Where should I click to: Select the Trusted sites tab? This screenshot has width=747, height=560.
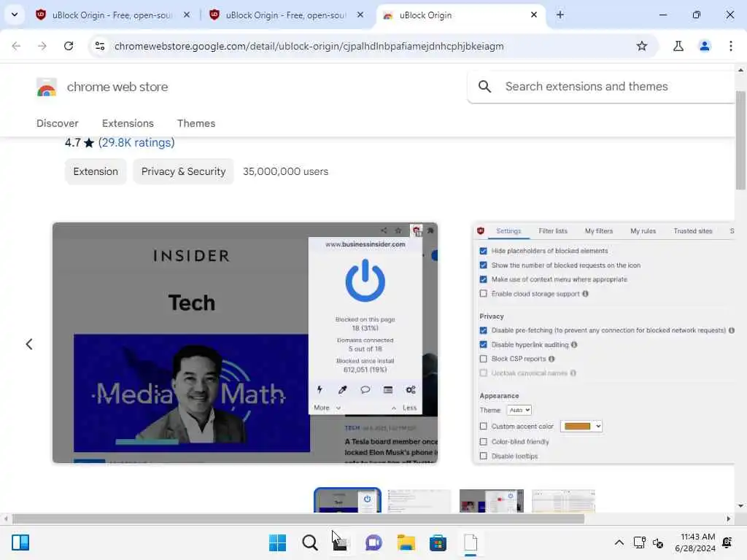pyautogui.click(x=693, y=231)
